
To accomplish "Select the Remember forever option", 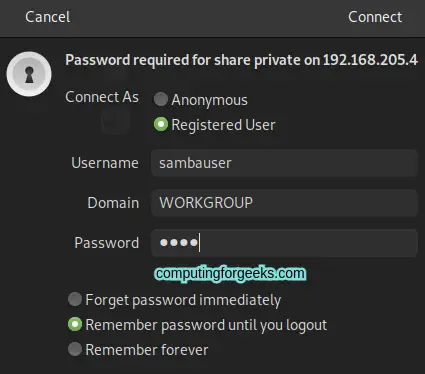I will [75, 349].
